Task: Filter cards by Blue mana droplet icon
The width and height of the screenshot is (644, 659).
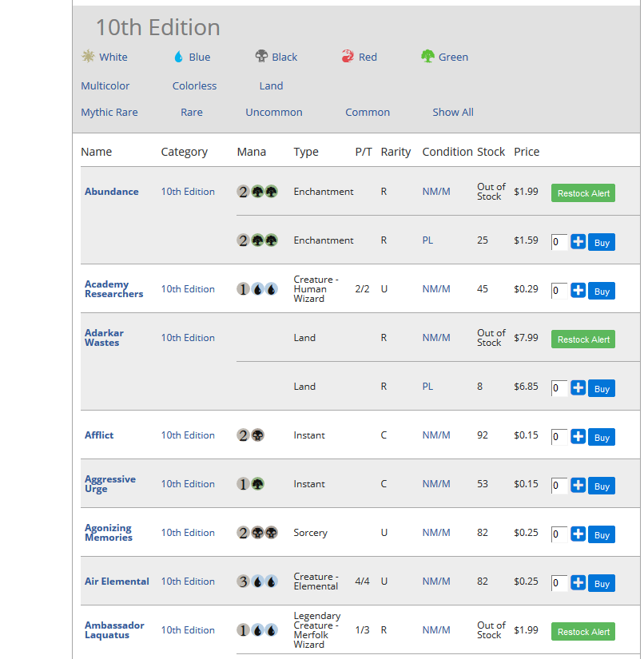Action: click(178, 57)
